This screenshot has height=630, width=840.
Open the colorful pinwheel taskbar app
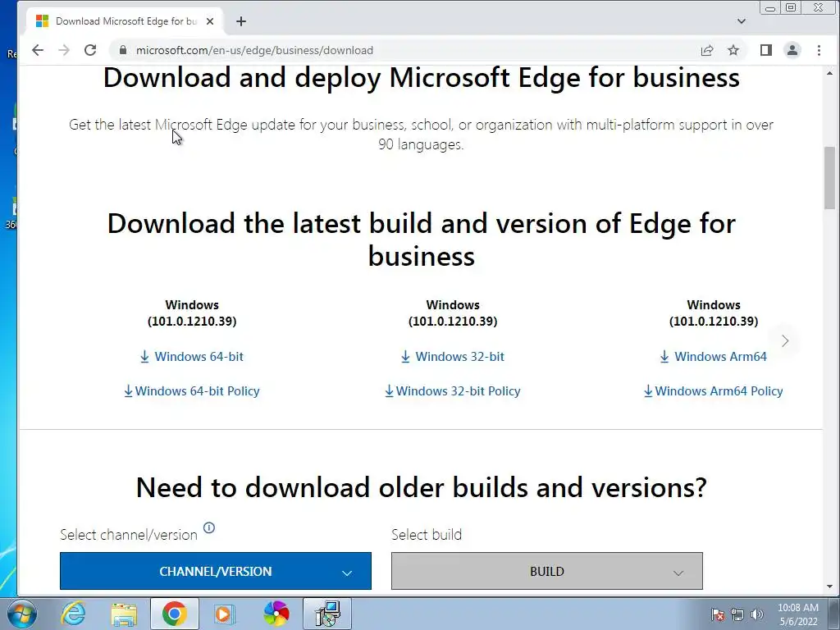pyautogui.click(x=276, y=614)
